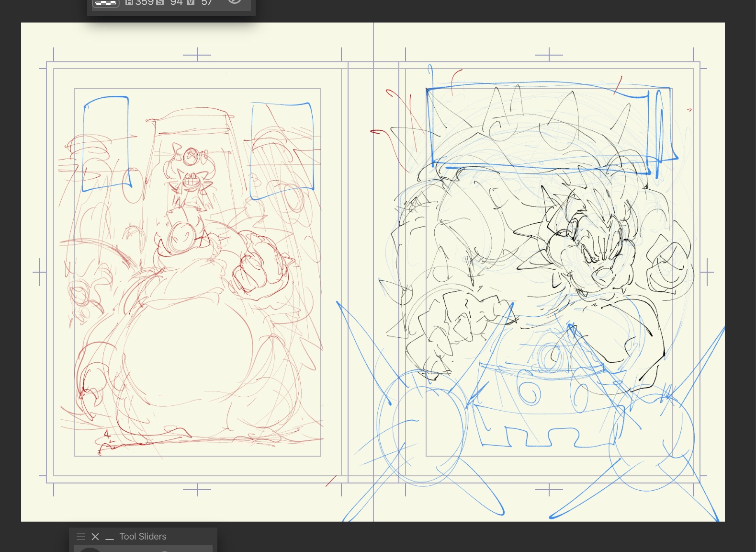The width and height of the screenshot is (756, 552).
Task: Select the brightness value field showing 57
Action: coord(207,2)
